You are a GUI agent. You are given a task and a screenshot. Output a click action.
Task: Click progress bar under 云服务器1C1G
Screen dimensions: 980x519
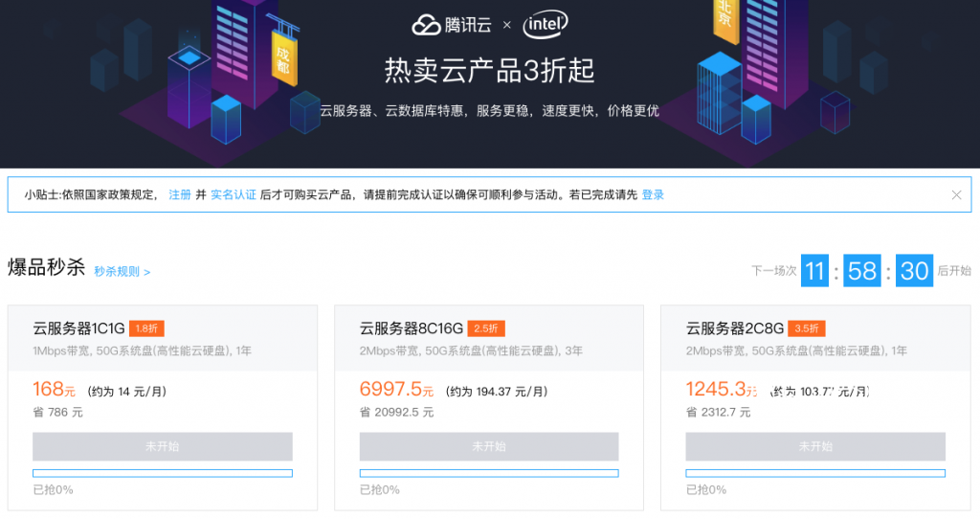[163, 473]
